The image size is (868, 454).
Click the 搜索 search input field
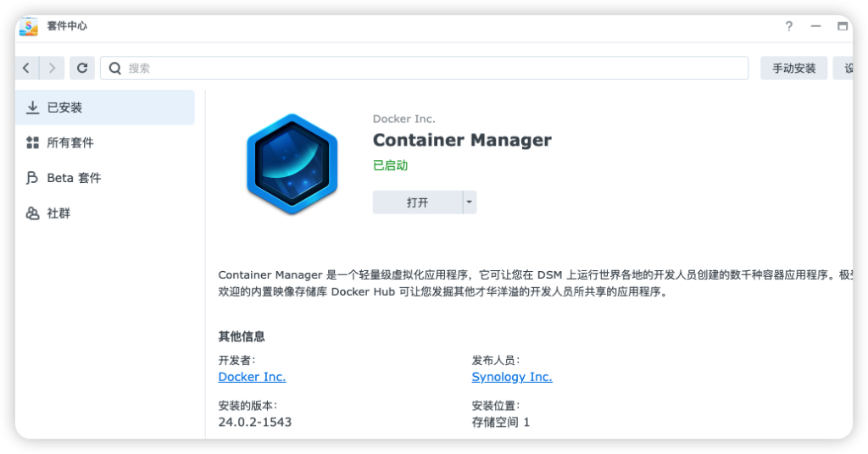tap(424, 68)
